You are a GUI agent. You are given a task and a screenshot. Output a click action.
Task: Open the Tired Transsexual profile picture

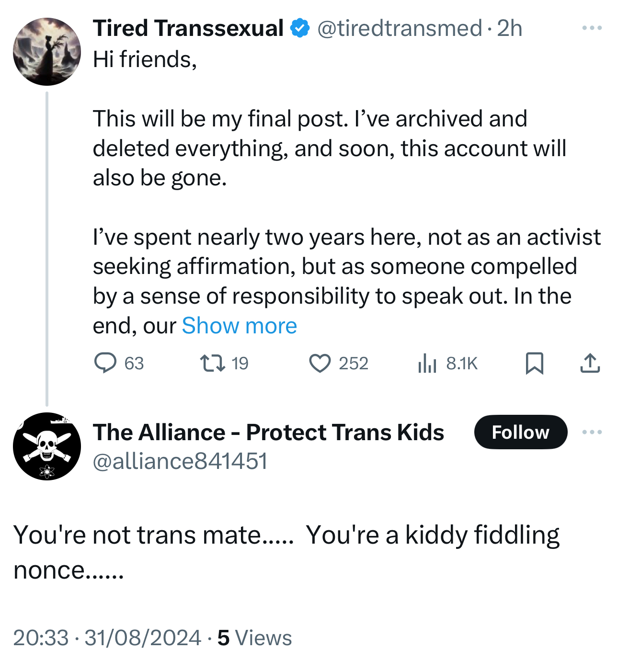tap(47, 52)
